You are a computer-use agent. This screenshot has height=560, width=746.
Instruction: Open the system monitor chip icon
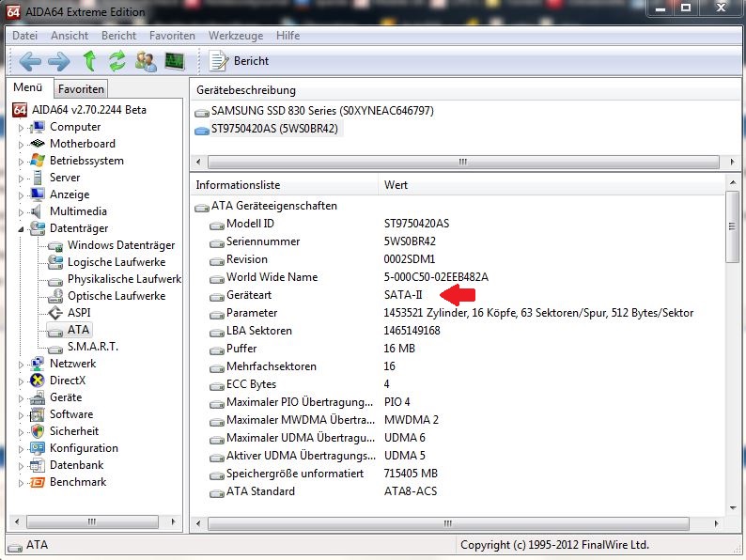point(174,61)
